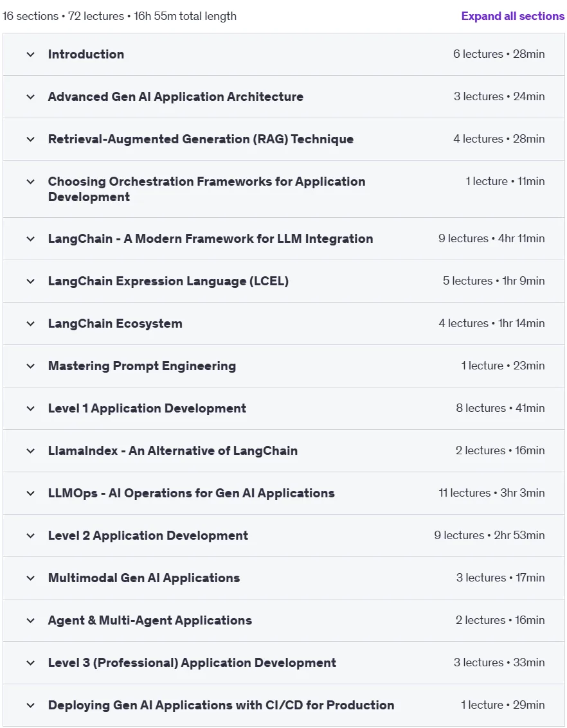Open Deploying Gen AI Applications with CI/CD title
This screenshot has width=567, height=728.
click(221, 706)
